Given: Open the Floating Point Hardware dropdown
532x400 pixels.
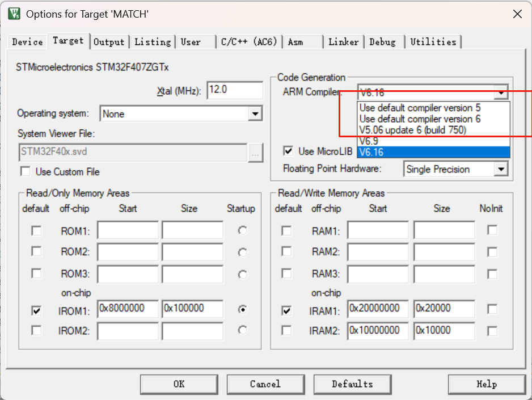Looking at the screenshot, I should pyautogui.click(x=501, y=169).
